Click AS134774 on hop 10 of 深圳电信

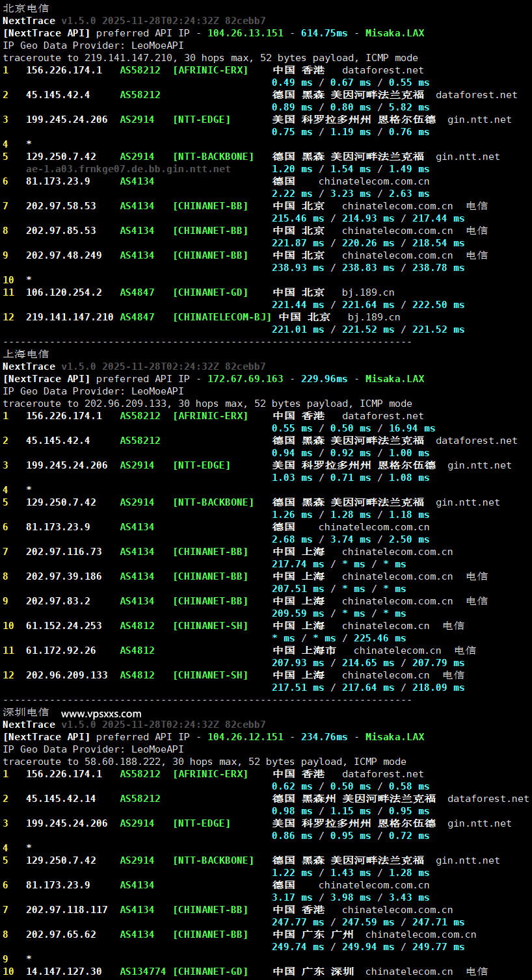(142, 971)
